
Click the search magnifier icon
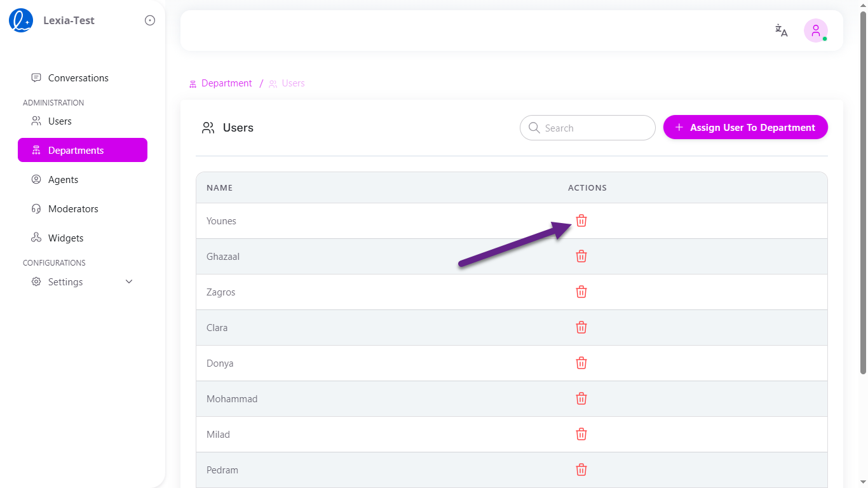point(534,128)
